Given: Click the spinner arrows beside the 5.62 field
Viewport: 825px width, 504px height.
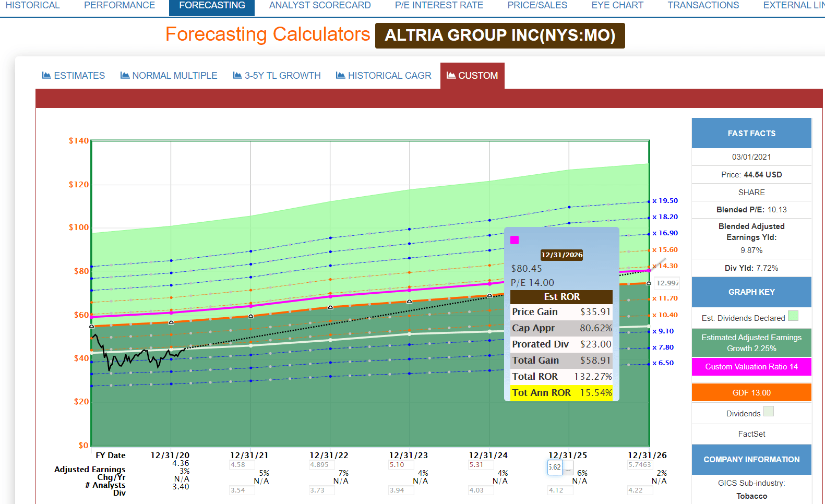Looking at the screenshot, I should 568,467.
